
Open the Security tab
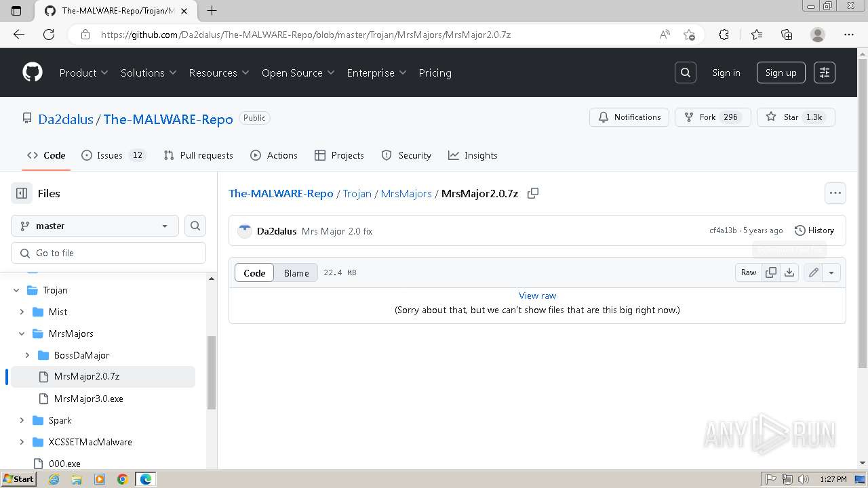406,155
